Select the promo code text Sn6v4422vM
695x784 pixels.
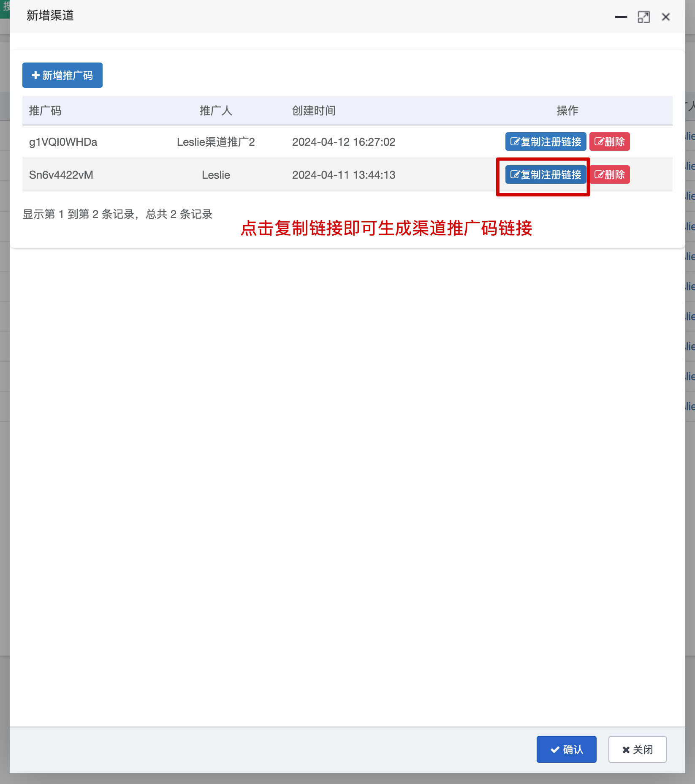(61, 175)
